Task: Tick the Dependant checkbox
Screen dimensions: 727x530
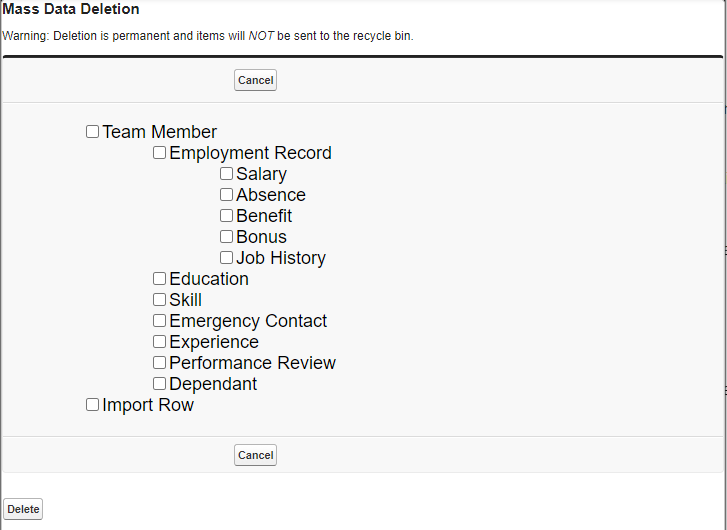Action: click(x=160, y=384)
